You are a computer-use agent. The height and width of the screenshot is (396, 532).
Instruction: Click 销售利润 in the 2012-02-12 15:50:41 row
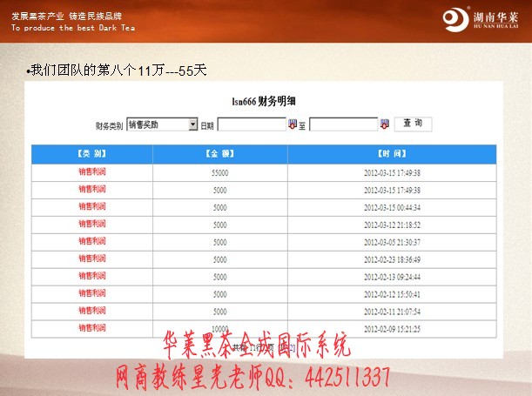tap(92, 293)
